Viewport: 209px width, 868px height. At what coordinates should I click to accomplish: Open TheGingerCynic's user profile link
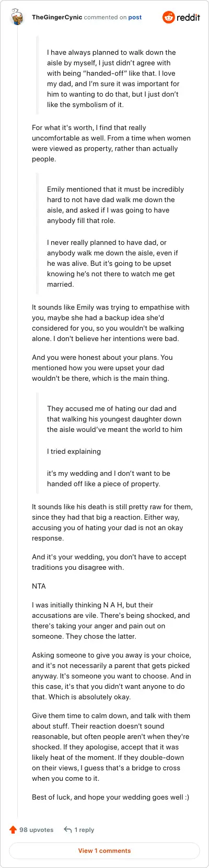56,17
